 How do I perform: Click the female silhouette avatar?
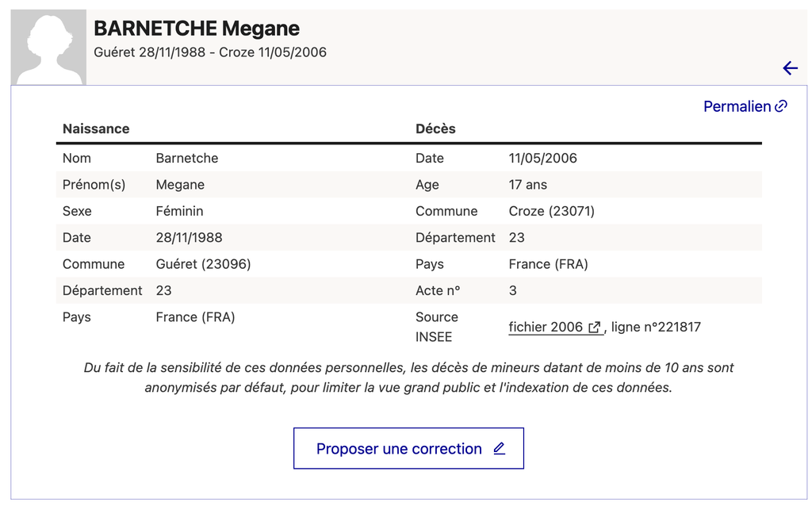tap(48, 48)
